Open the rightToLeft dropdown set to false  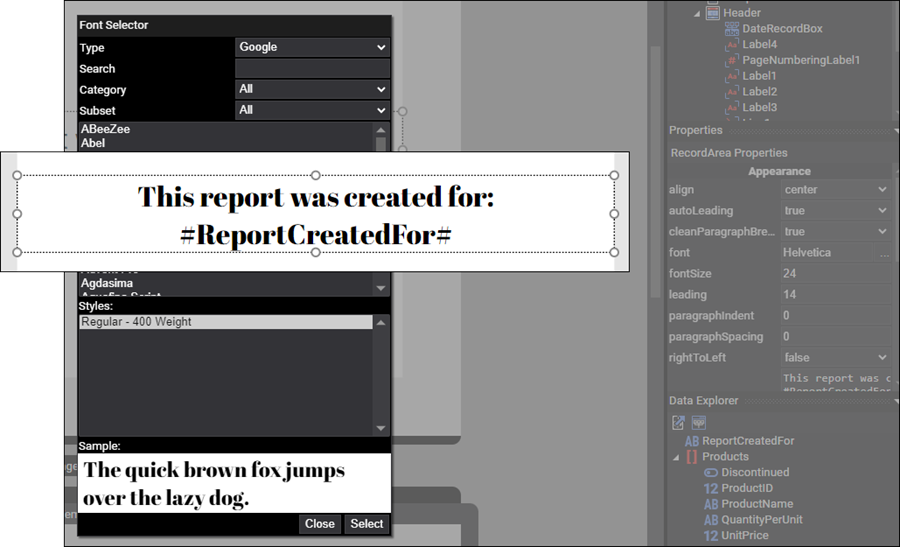(x=835, y=357)
